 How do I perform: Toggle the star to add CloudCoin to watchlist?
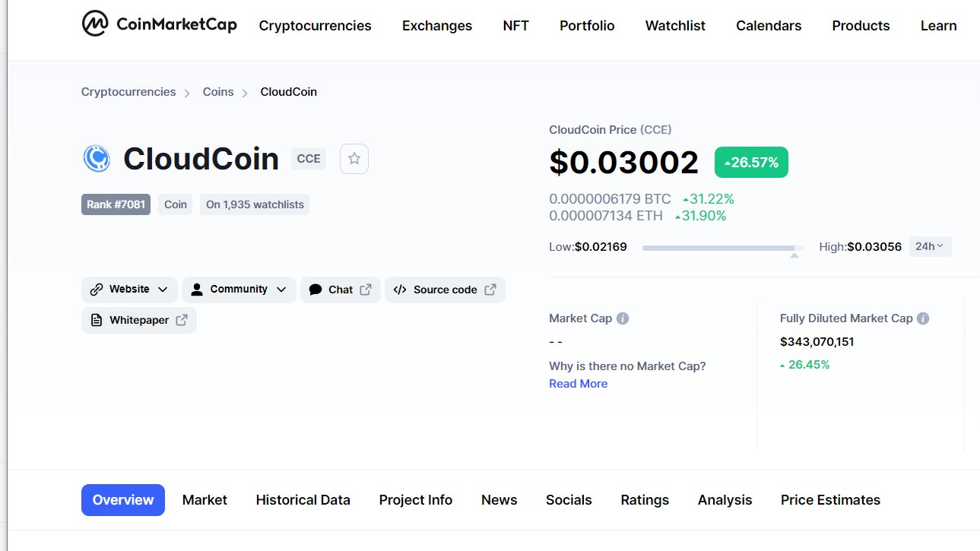[354, 159]
